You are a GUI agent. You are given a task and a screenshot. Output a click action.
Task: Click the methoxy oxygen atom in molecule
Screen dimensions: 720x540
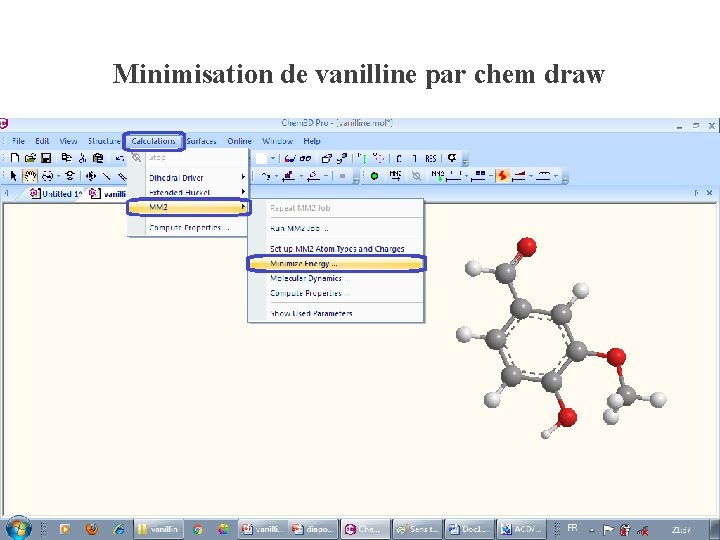(x=616, y=356)
